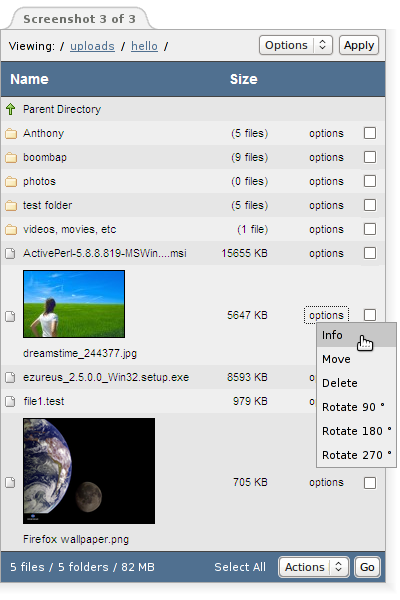Tick the checkbox for Anthony folder

370,133
